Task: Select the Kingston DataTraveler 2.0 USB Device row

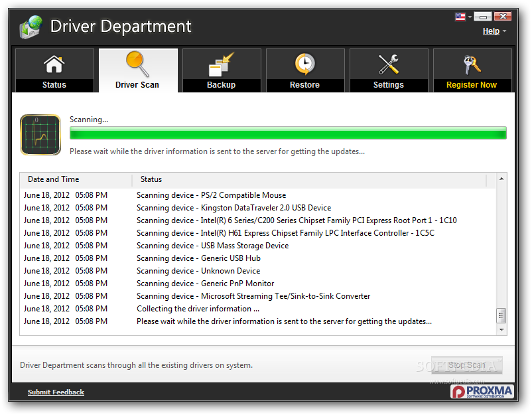Action: [258, 208]
